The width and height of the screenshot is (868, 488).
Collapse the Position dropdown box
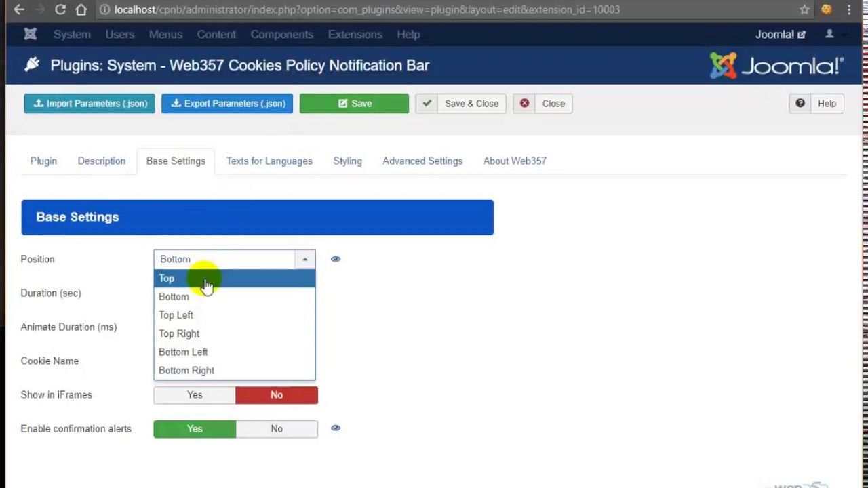coord(235,259)
